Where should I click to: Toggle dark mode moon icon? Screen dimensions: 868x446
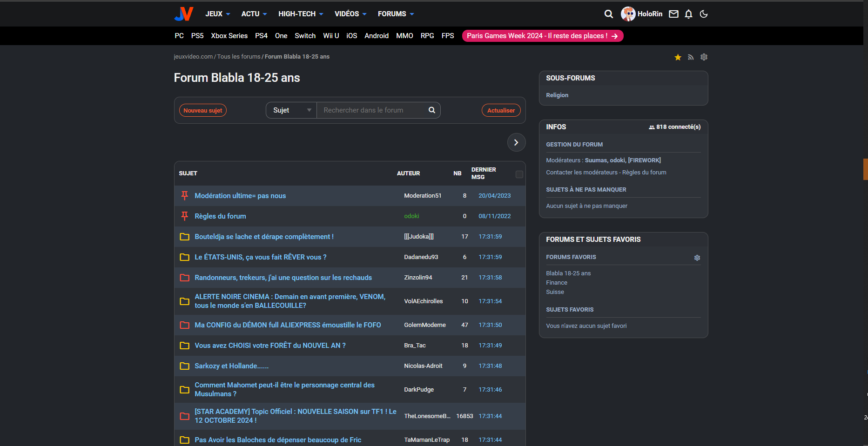click(x=704, y=14)
